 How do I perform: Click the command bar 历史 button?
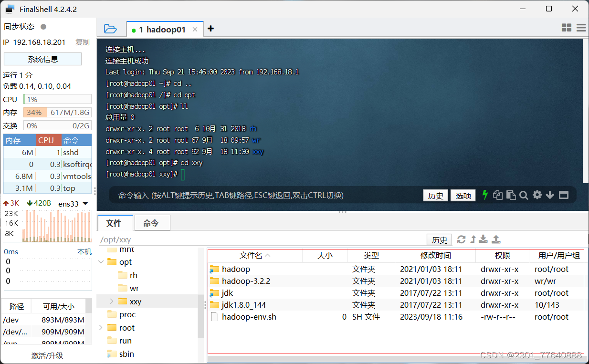point(435,195)
